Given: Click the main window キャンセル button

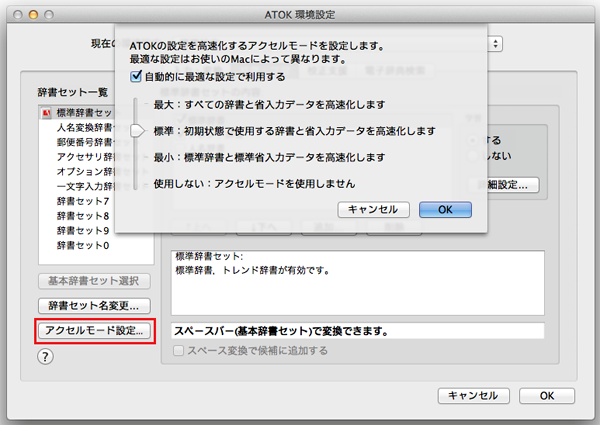Looking at the screenshot, I should 473,396.
